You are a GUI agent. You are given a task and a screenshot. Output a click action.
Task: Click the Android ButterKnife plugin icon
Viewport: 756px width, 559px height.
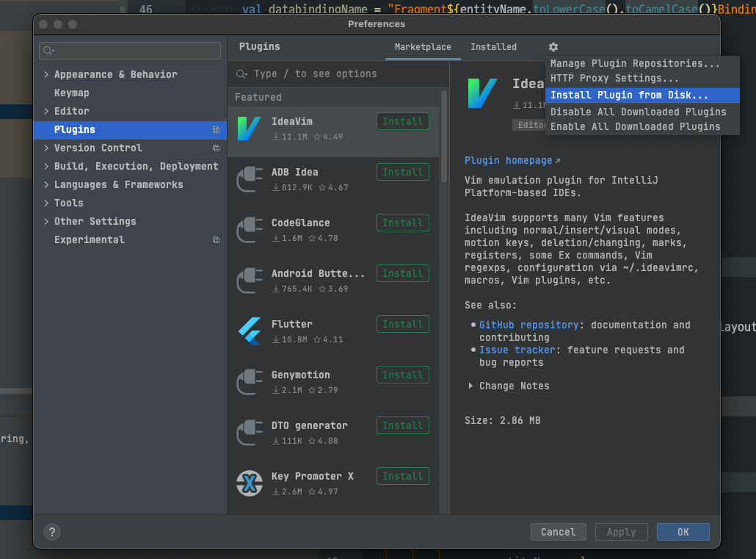pos(250,281)
